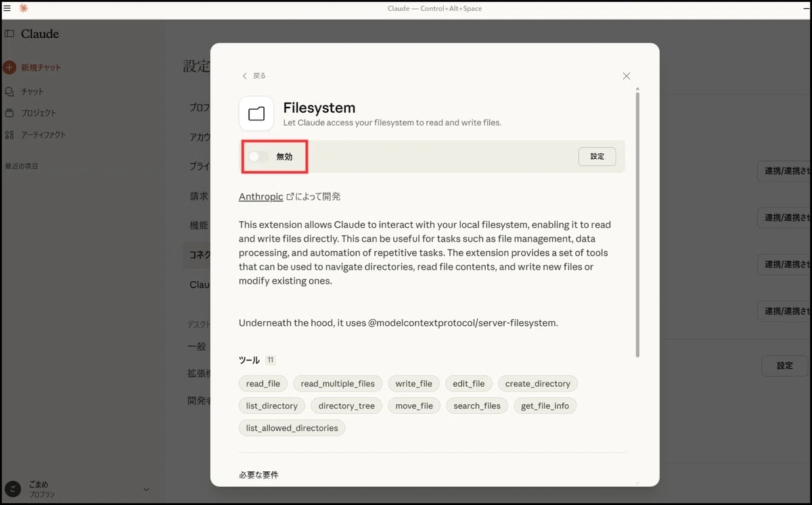
Task: Select the 一般 settings tab
Action: click(197, 346)
